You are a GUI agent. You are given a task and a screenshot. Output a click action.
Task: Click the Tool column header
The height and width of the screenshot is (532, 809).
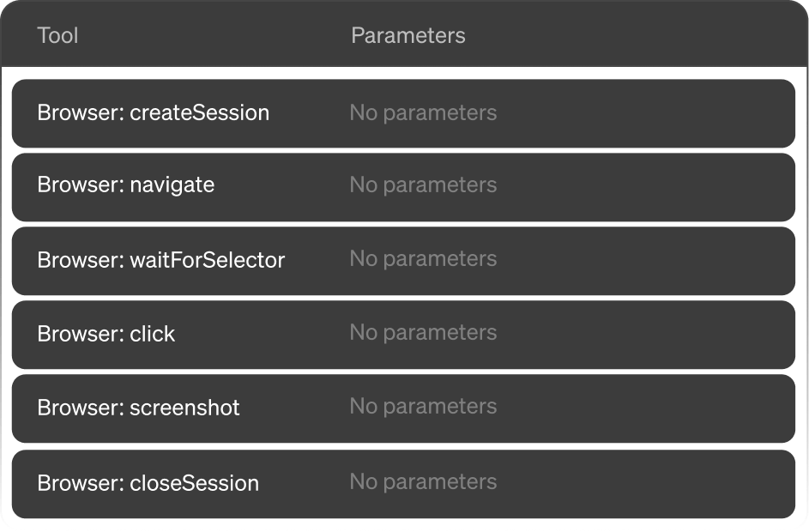(57, 35)
